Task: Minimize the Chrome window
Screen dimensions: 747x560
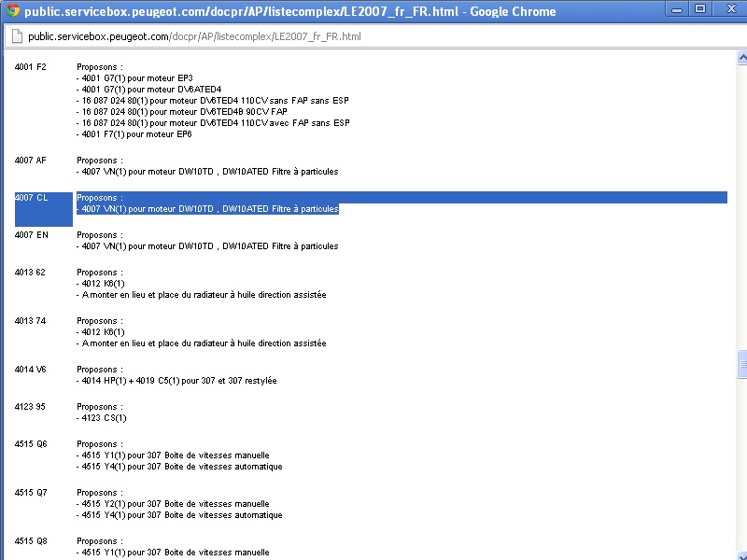Action: [677, 9]
